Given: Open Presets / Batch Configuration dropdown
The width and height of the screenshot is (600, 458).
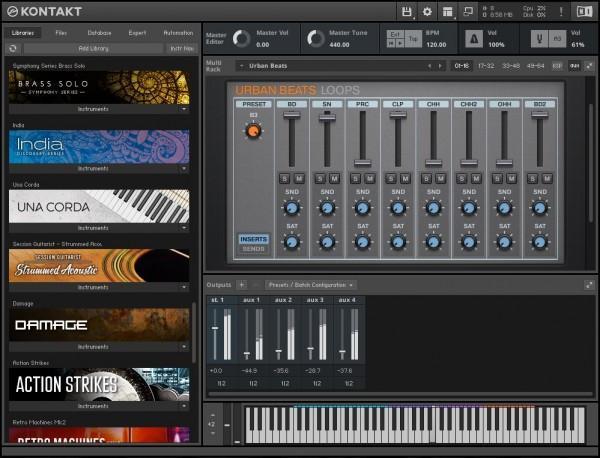Looking at the screenshot, I should (x=311, y=285).
